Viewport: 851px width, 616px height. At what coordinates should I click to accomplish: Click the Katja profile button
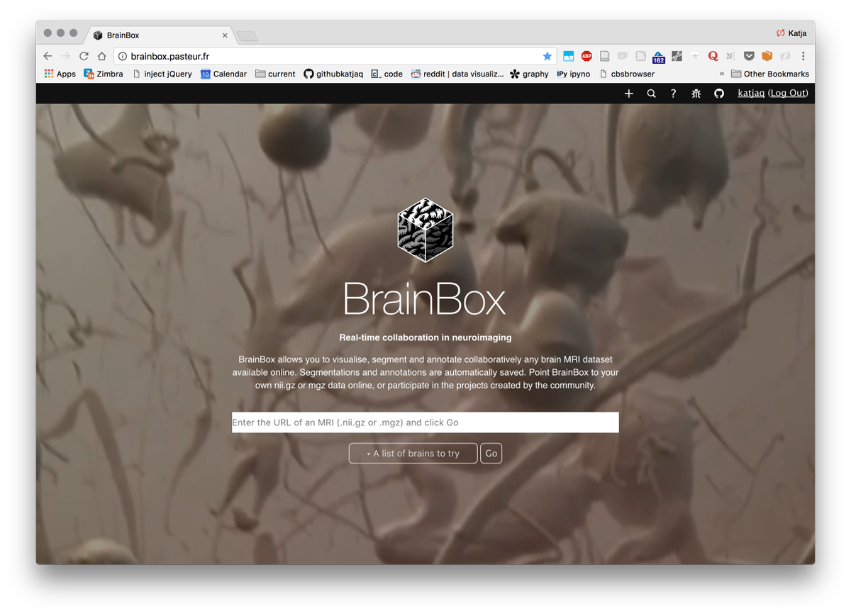[791, 33]
